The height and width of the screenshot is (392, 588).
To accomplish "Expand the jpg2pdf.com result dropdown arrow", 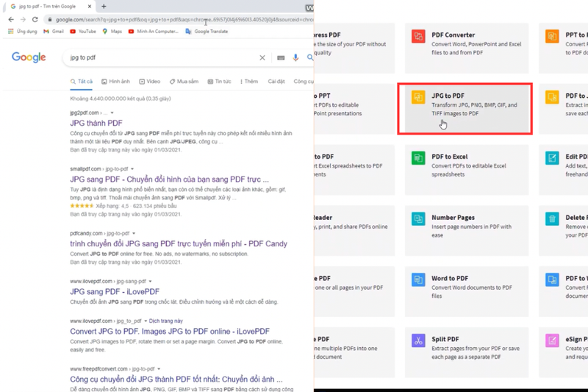I will tap(112, 113).
